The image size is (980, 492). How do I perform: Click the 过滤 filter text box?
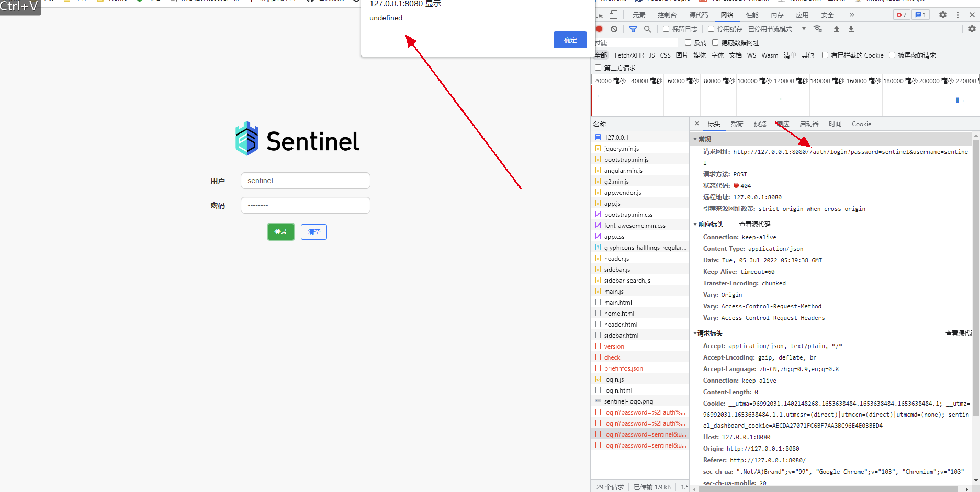click(636, 42)
